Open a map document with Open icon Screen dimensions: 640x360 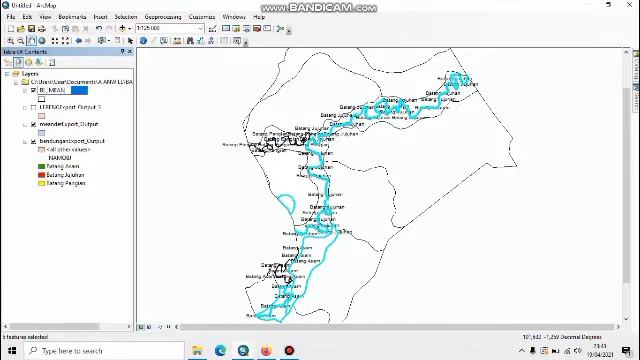[x=21, y=29]
